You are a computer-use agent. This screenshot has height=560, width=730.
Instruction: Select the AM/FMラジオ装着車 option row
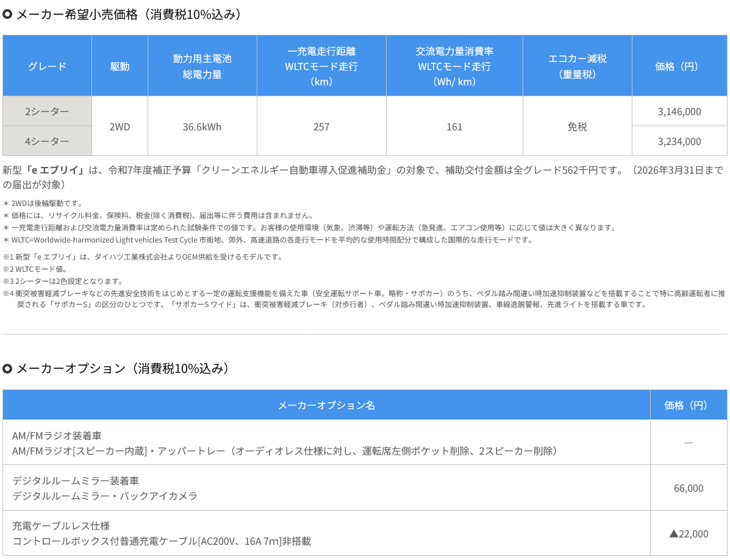click(x=326, y=443)
